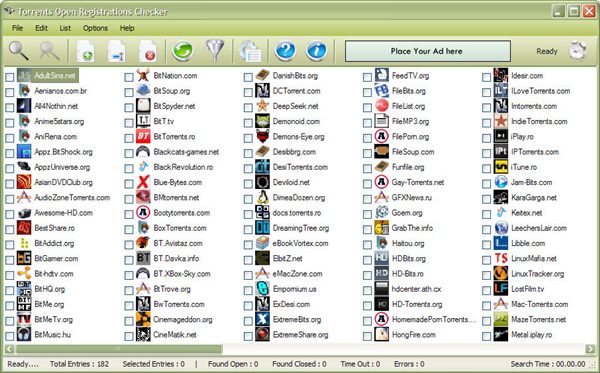Select the HDBits.org checkbox

click(367, 260)
